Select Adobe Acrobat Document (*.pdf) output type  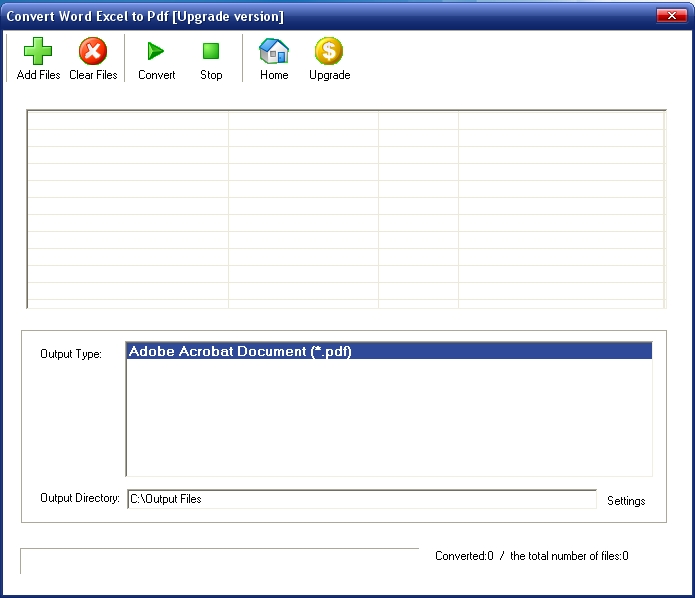(x=389, y=351)
